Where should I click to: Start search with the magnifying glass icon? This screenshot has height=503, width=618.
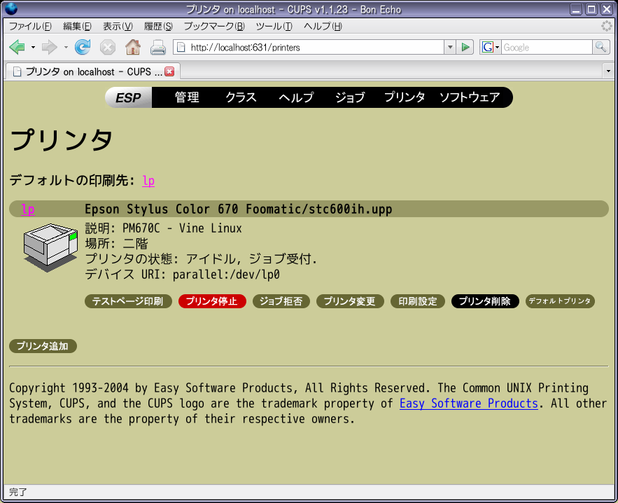(x=601, y=47)
